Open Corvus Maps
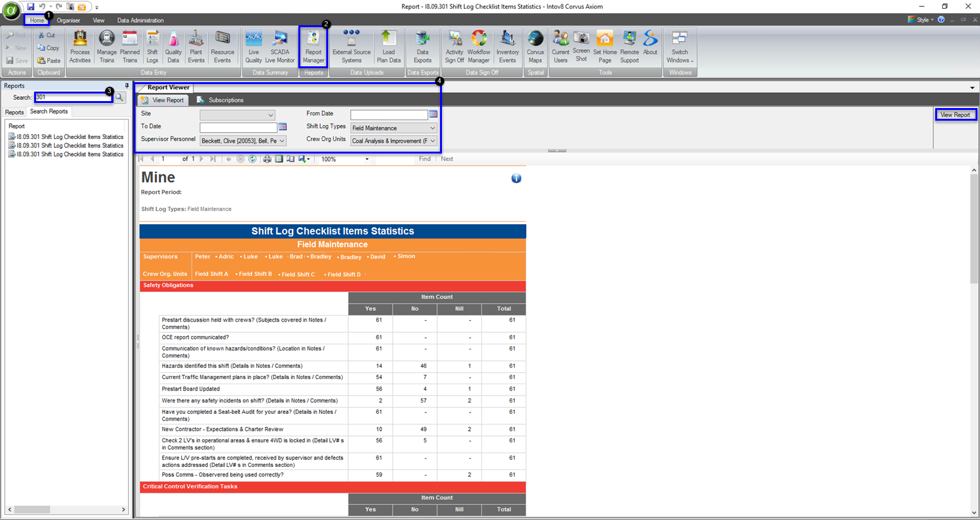980x520 pixels. (x=535, y=47)
